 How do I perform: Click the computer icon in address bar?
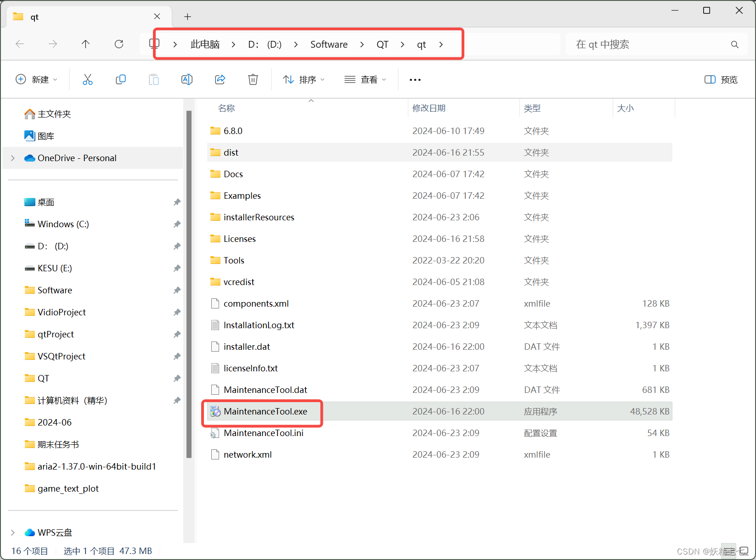[154, 44]
